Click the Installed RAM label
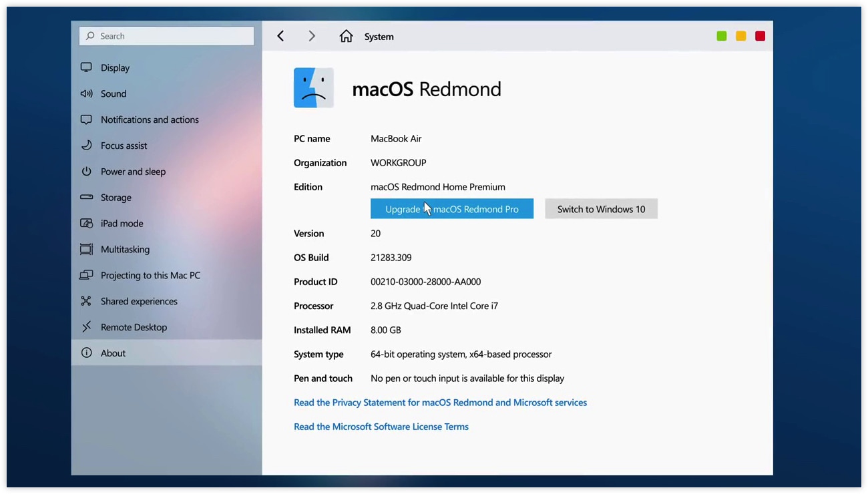The width and height of the screenshot is (868, 494). [323, 330]
